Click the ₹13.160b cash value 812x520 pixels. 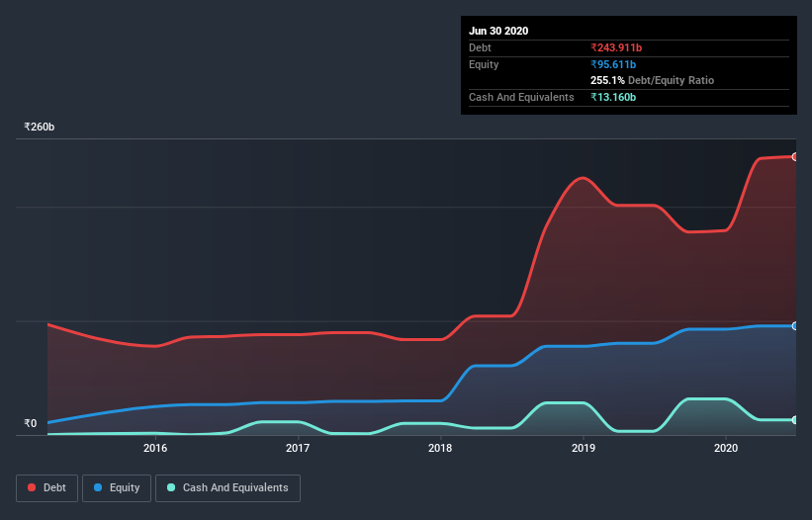click(613, 97)
